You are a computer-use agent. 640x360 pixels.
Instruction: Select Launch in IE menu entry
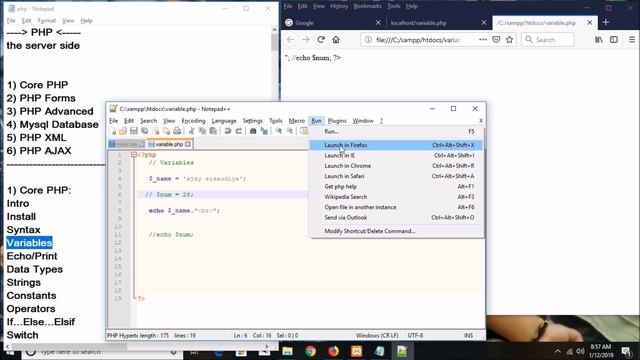click(x=396, y=156)
